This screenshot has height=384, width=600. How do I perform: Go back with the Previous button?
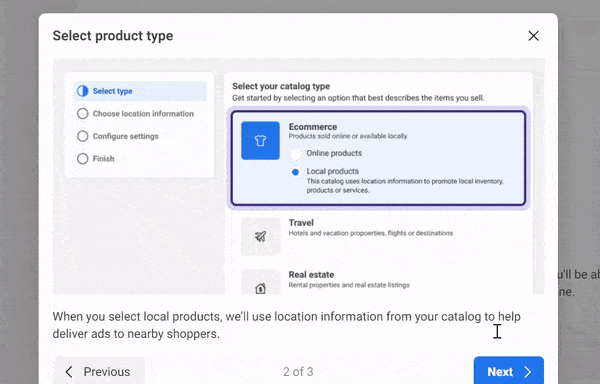99,371
